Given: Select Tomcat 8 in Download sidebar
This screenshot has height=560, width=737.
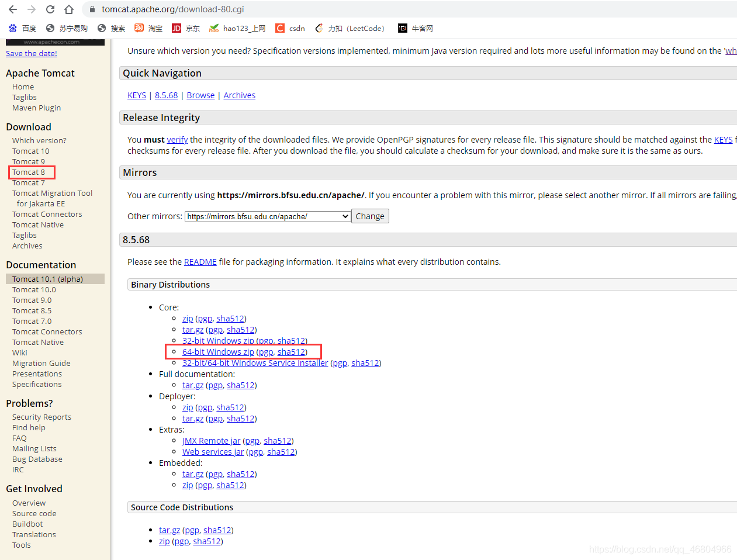Looking at the screenshot, I should (28, 172).
